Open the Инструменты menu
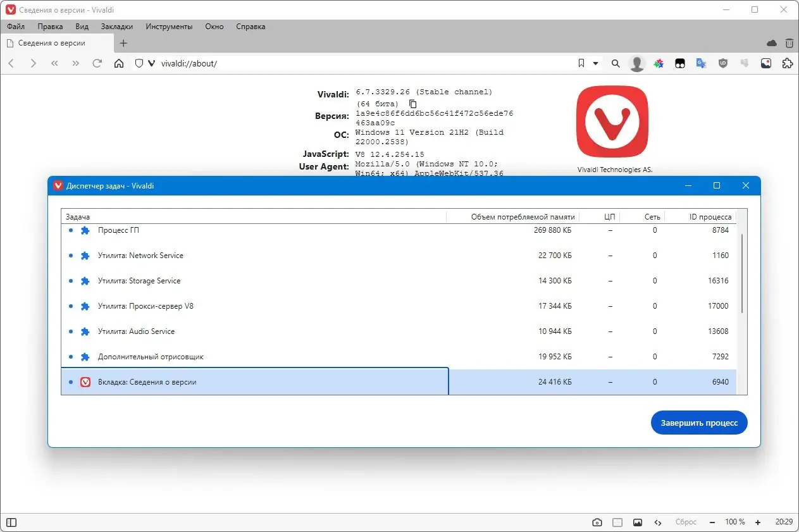The height and width of the screenshot is (532, 799). (x=168, y=27)
